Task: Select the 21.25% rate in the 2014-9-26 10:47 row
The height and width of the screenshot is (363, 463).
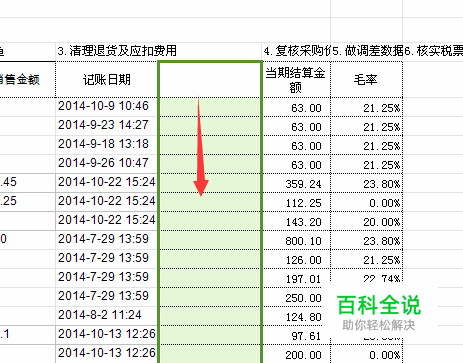Action: coord(367,164)
